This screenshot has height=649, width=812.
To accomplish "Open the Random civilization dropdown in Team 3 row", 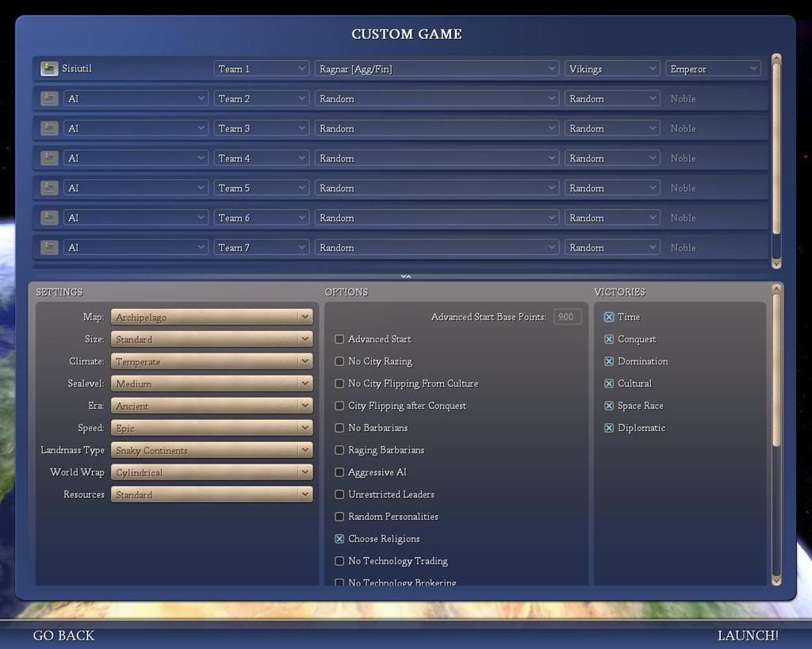I will (x=612, y=128).
